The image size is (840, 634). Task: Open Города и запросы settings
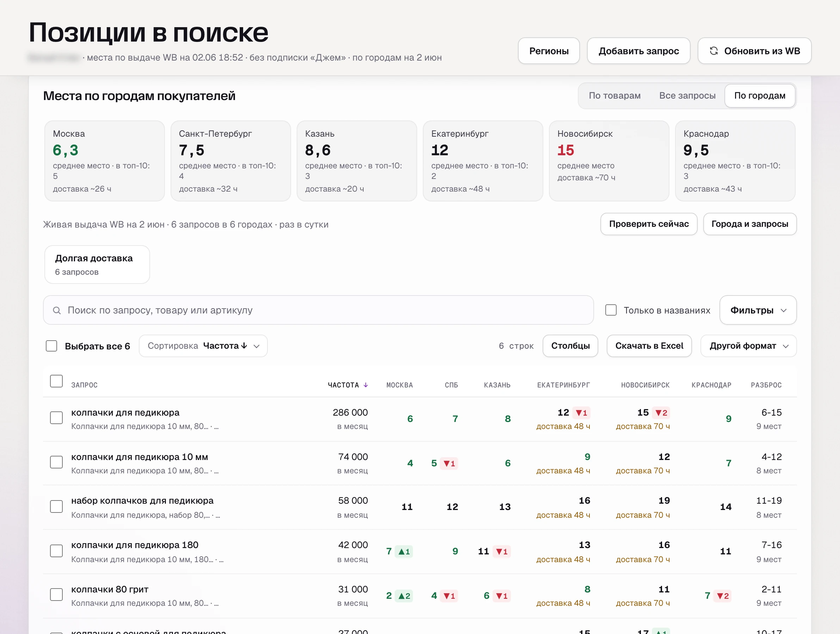pyautogui.click(x=749, y=224)
